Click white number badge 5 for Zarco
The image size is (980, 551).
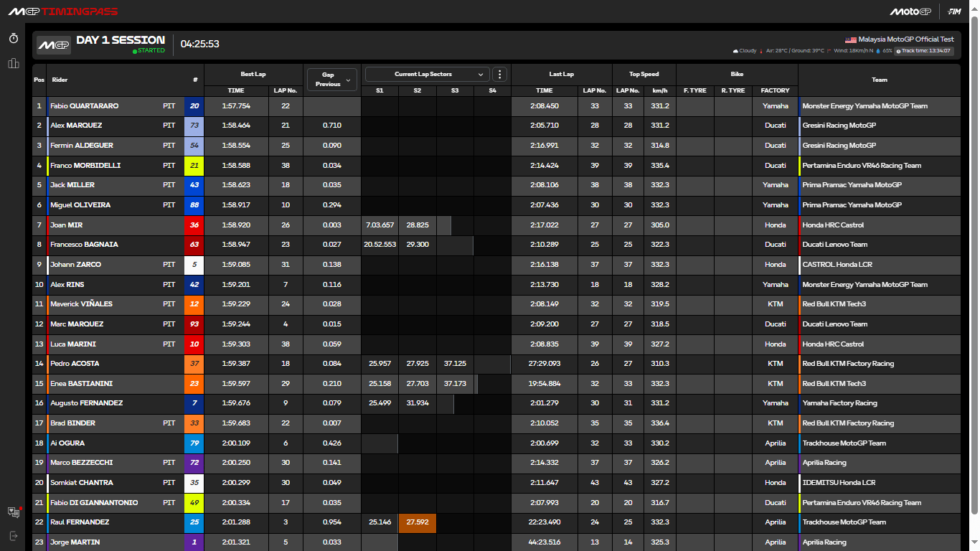point(194,265)
